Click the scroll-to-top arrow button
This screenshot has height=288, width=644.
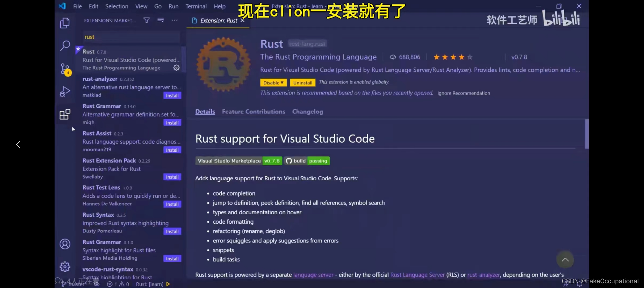(565, 260)
